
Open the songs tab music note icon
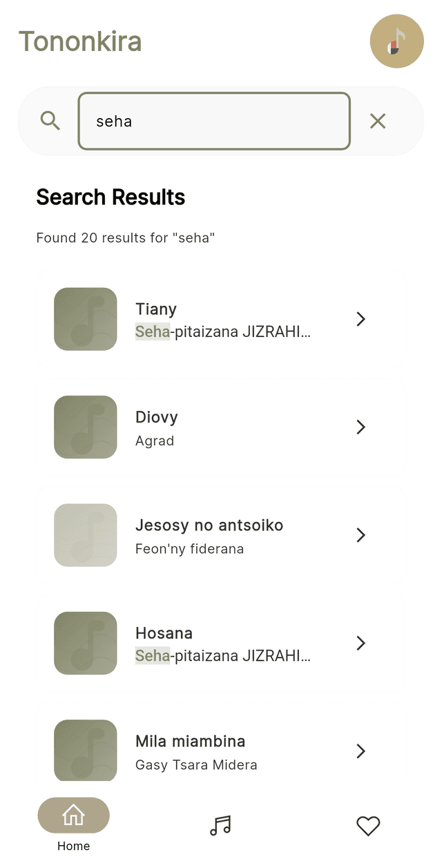click(220, 825)
